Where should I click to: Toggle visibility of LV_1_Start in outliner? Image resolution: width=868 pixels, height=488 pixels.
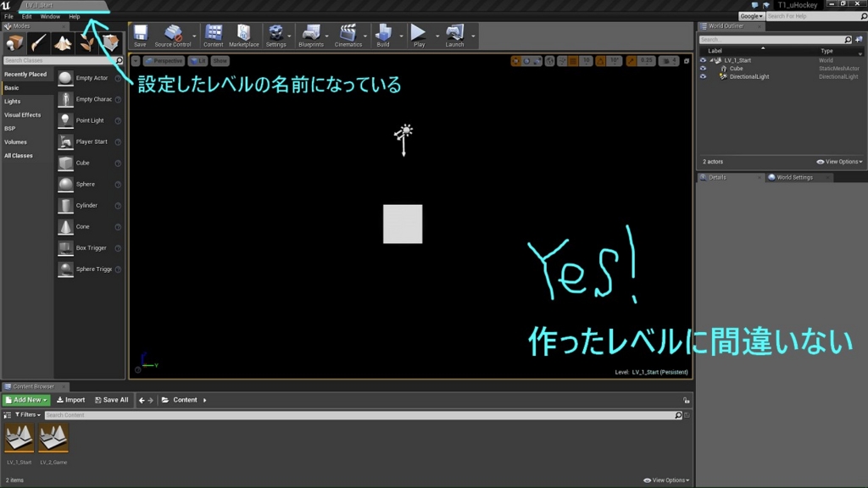click(703, 60)
